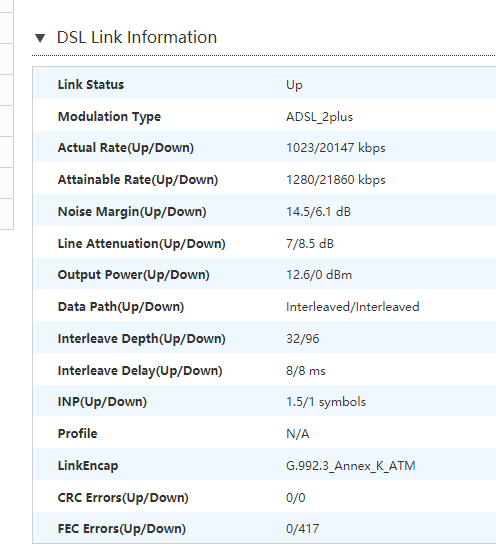Click the Data Path Interleaved/Interleaved value
The image size is (496, 554).
pos(353,307)
